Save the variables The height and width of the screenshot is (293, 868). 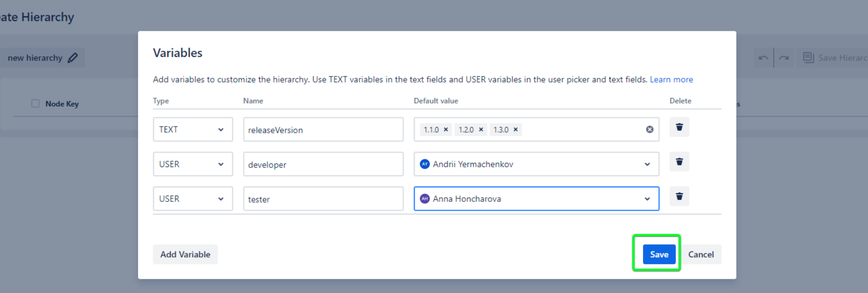point(659,255)
